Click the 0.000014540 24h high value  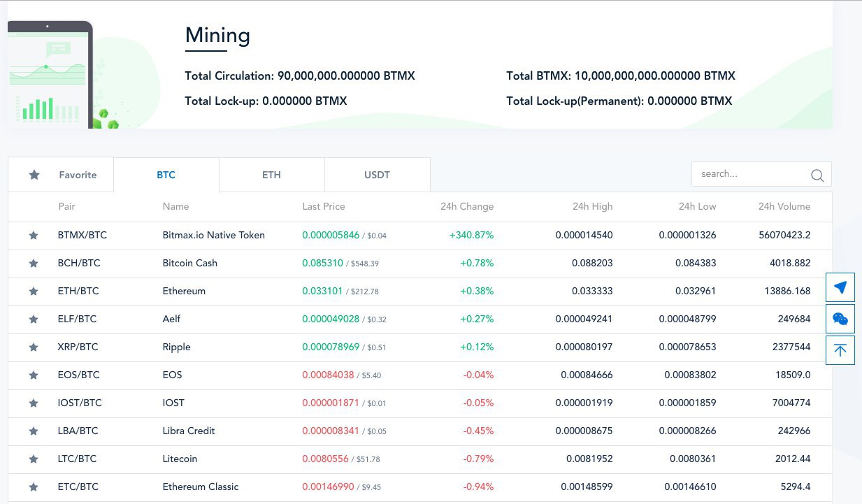click(x=584, y=236)
